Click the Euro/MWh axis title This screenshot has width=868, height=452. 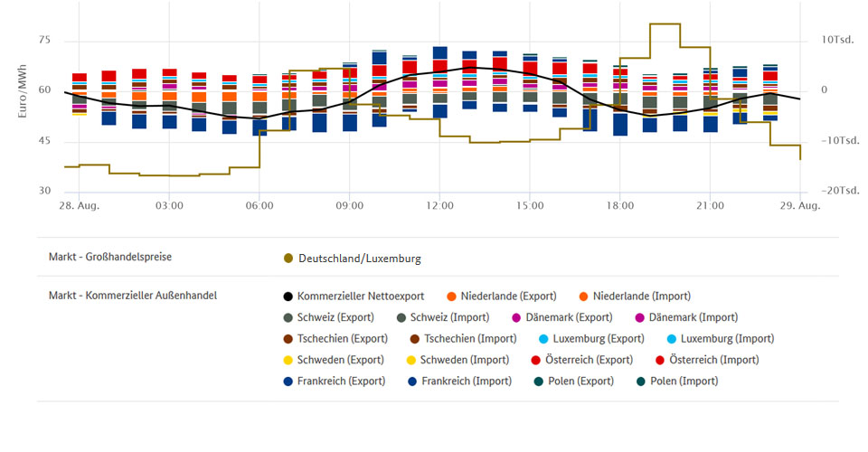(22, 91)
